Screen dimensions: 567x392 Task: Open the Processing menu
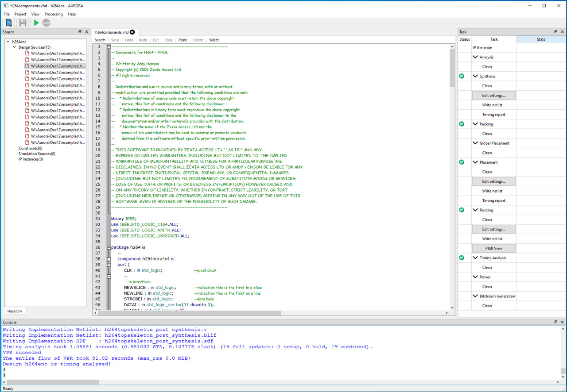pos(53,14)
